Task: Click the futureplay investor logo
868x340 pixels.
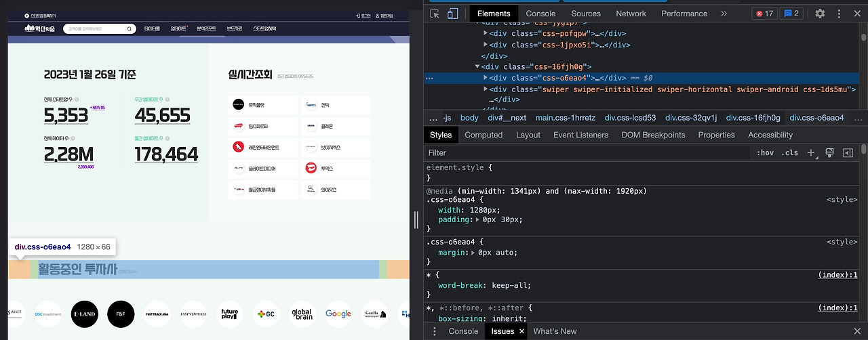Action: coord(229,314)
